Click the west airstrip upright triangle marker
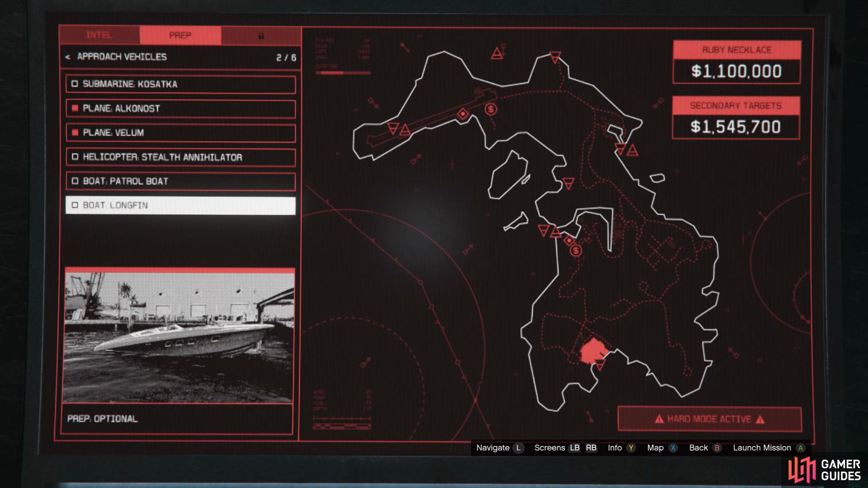The image size is (868, 488). click(405, 130)
